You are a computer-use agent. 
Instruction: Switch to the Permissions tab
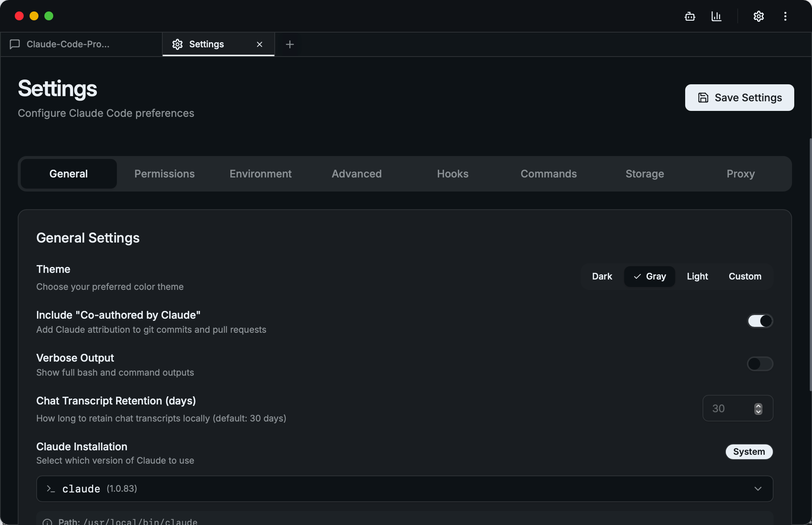coord(165,174)
